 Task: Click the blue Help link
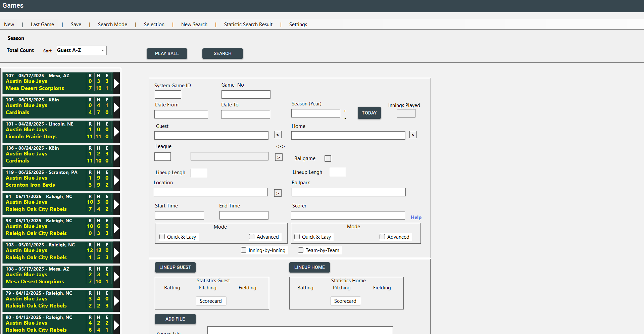[416, 218]
